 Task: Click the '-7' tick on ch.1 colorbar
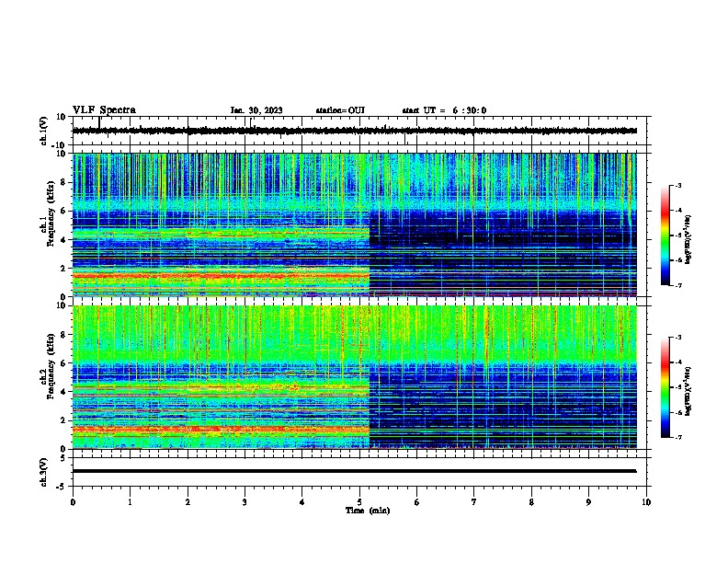[678, 285]
